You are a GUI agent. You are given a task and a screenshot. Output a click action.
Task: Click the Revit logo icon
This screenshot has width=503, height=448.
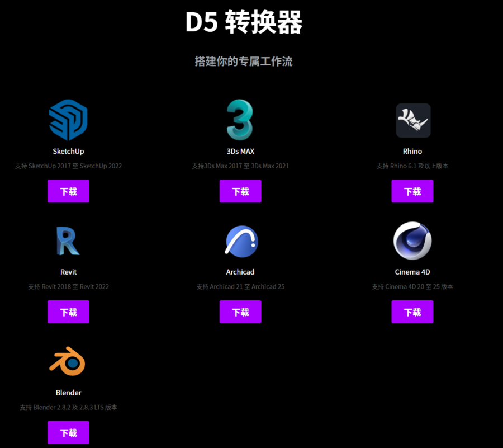[68, 240]
